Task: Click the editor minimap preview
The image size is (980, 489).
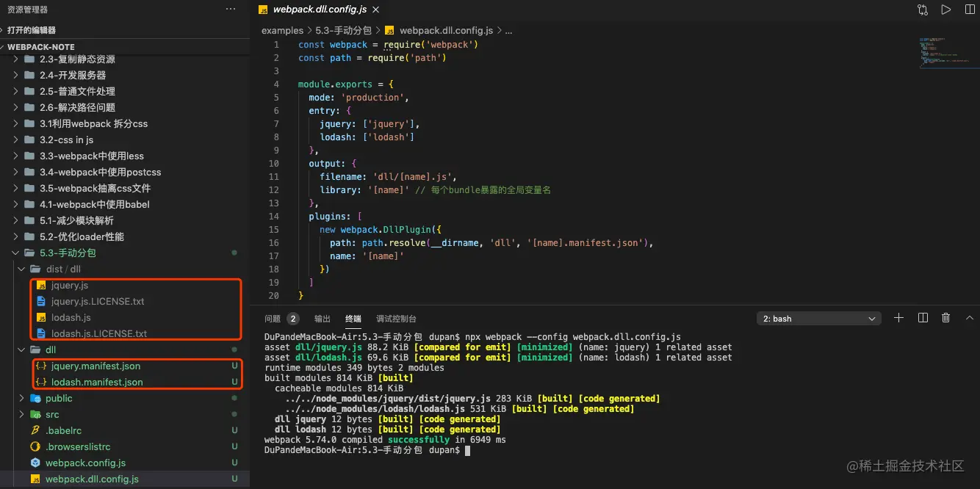Action: [x=948, y=53]
